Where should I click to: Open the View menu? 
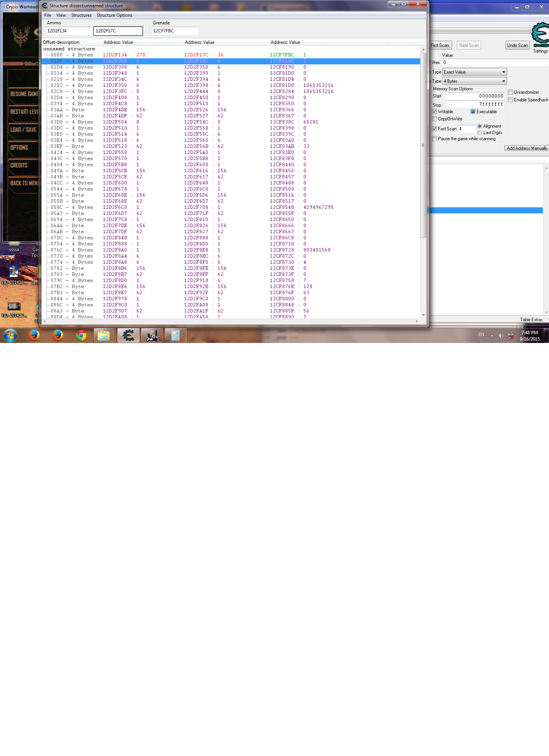[61, 15]
